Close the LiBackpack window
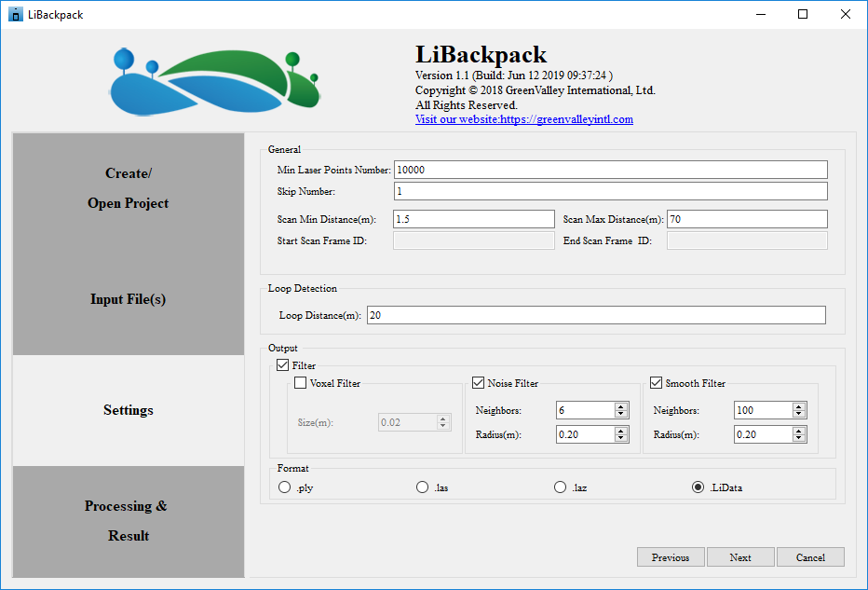The width and height of the screenshot is (868, 590). 846,14
